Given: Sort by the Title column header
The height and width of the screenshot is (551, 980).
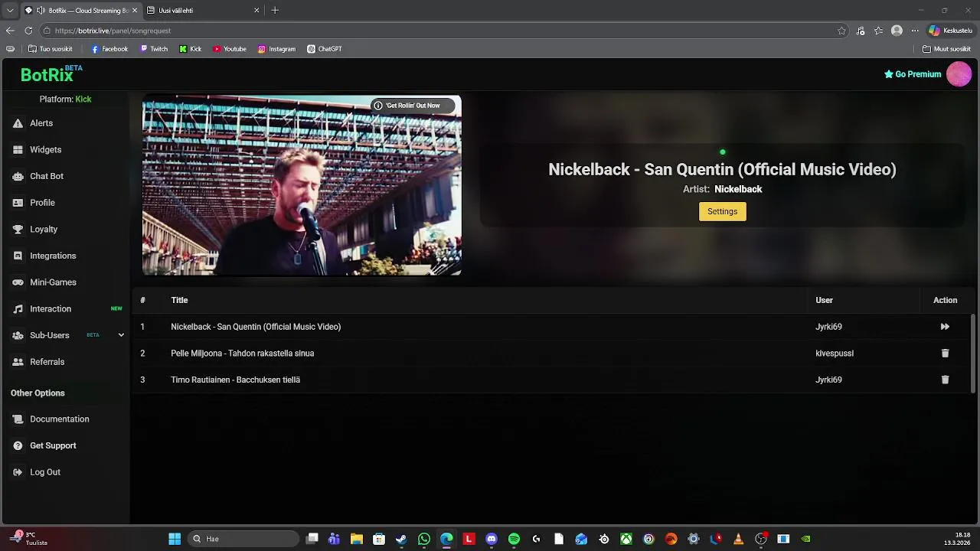Looking at the screenshot, I should [x=179, y=301].
